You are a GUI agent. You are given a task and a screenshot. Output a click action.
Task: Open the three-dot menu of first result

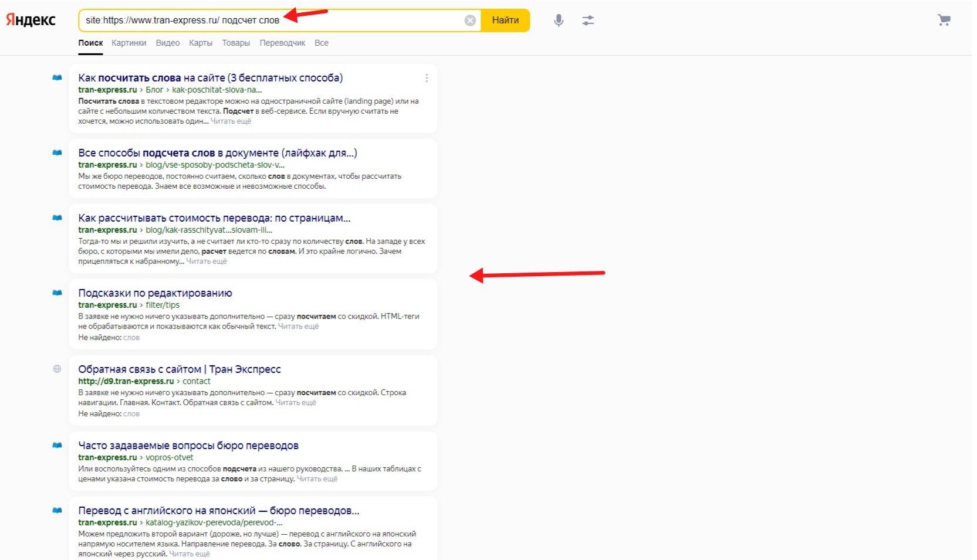[x=427, y=78]
